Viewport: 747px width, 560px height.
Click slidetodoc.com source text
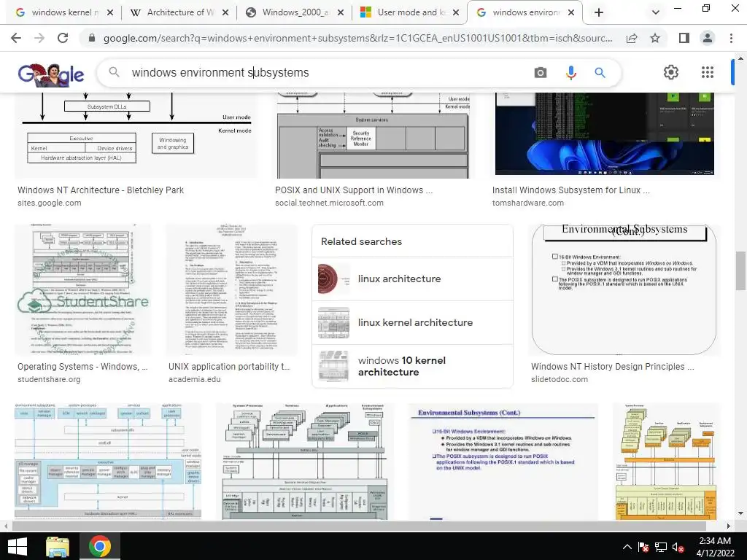pos(560,379)
